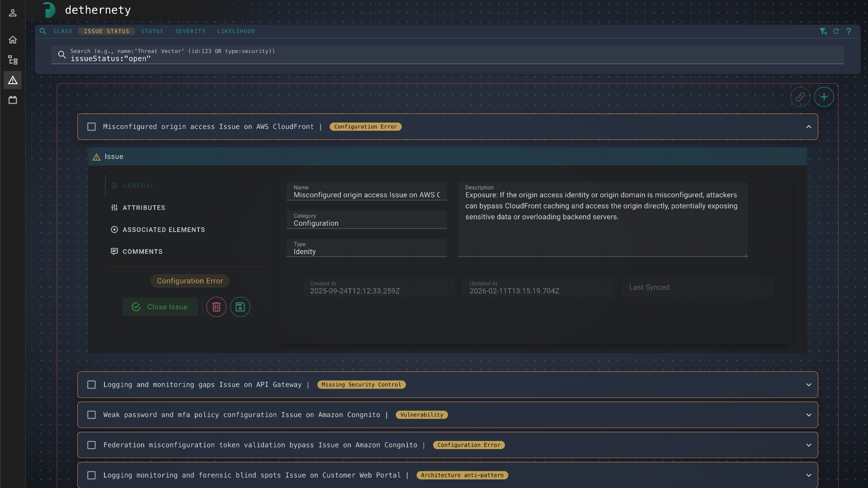
Task: Select the hierarchy view icon in sidebar
Action: [13, 60]
